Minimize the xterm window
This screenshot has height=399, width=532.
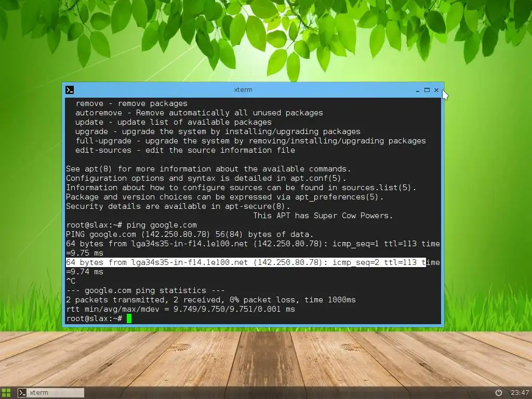click(x=418, y=90)
